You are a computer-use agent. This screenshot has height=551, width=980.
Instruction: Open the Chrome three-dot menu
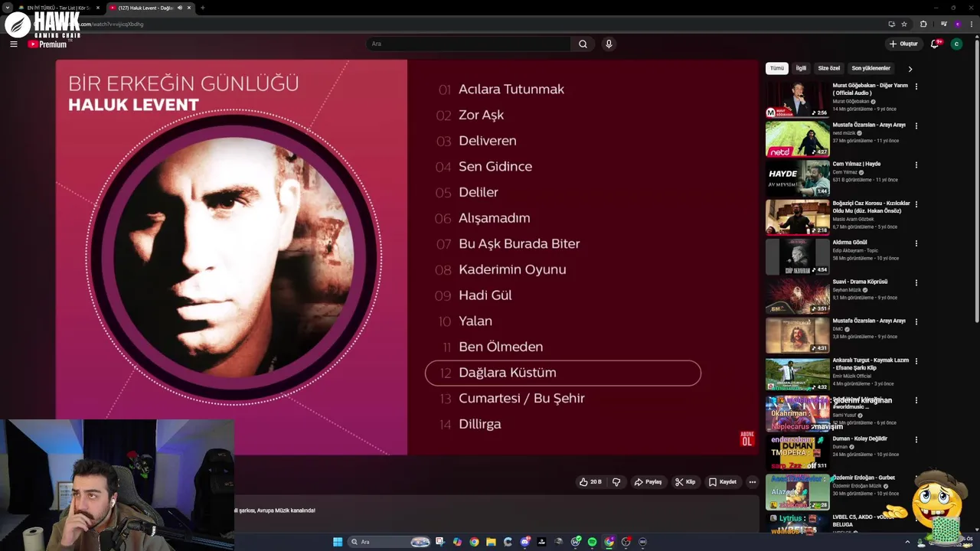(x=971, y=24)
